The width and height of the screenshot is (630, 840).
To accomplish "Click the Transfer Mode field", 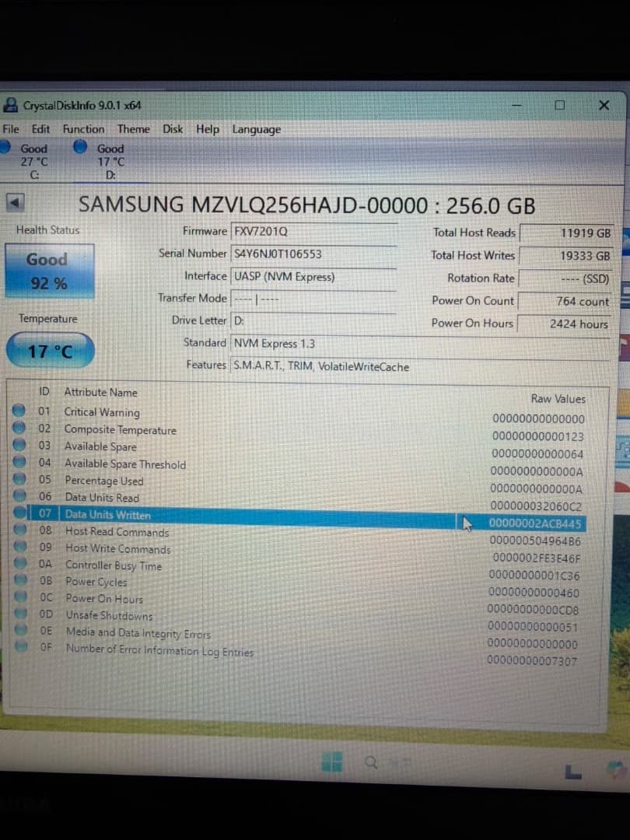I will click(313, 299).
